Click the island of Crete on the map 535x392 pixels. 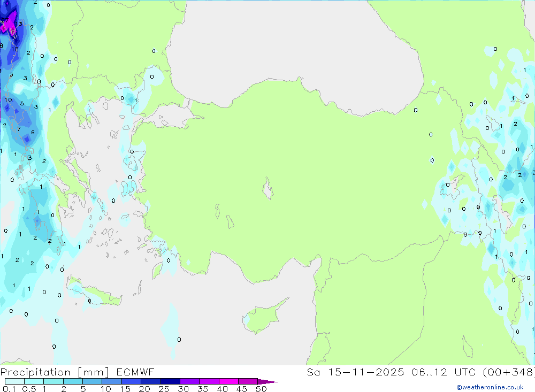click(94, 292)
